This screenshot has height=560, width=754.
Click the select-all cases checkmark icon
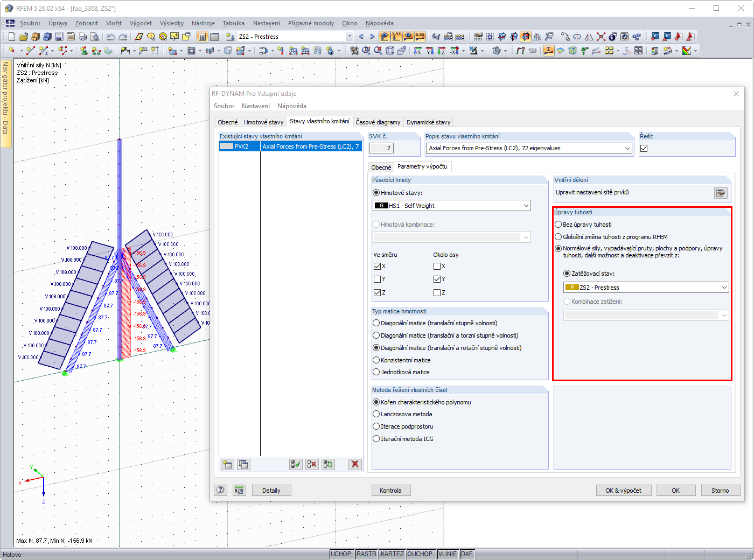point(296,464)
